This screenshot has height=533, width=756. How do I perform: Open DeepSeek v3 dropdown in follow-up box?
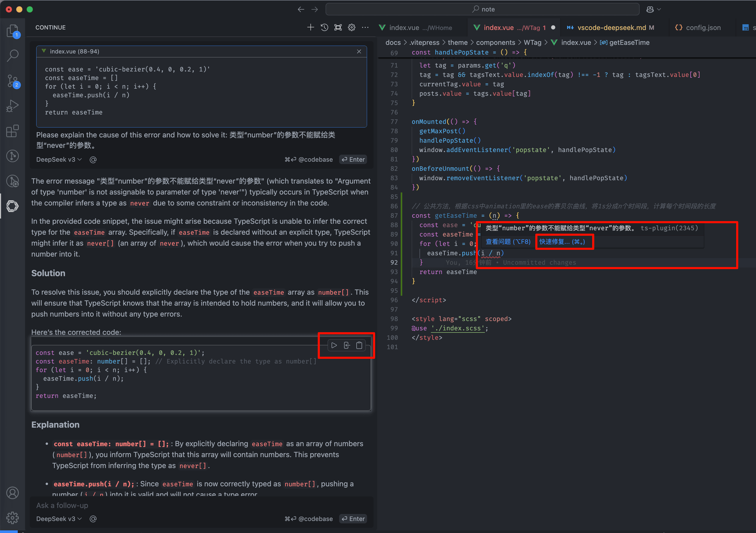pos(59,519)
